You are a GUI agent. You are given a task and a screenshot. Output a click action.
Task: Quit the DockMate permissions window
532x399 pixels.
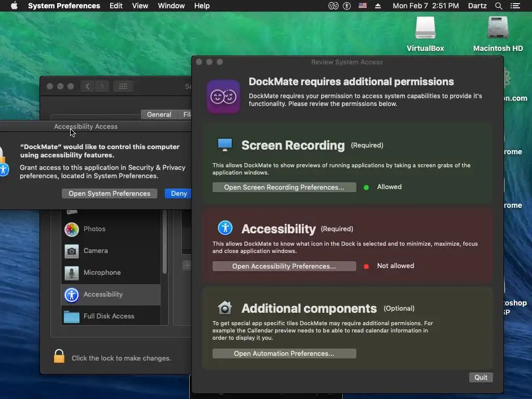(x=481, y=377)
